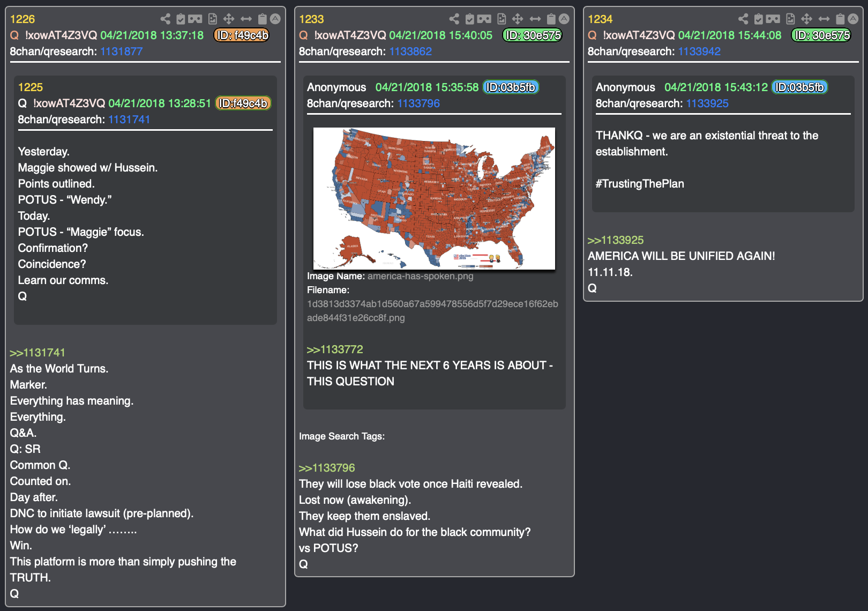
Task: Click quoted post number 1225
Action: click(x=31, y=87)
